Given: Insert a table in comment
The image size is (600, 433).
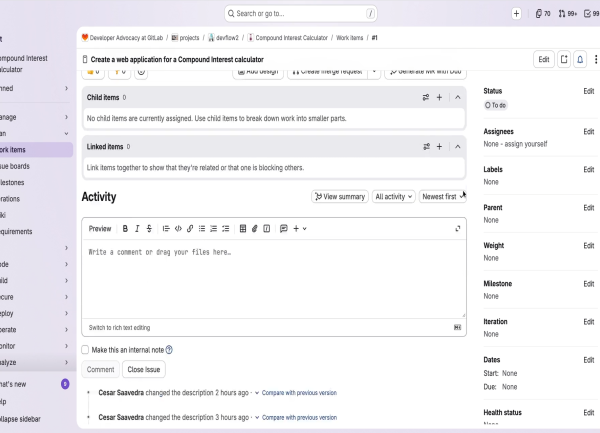Looking at the screenshot, I should 243,229.
